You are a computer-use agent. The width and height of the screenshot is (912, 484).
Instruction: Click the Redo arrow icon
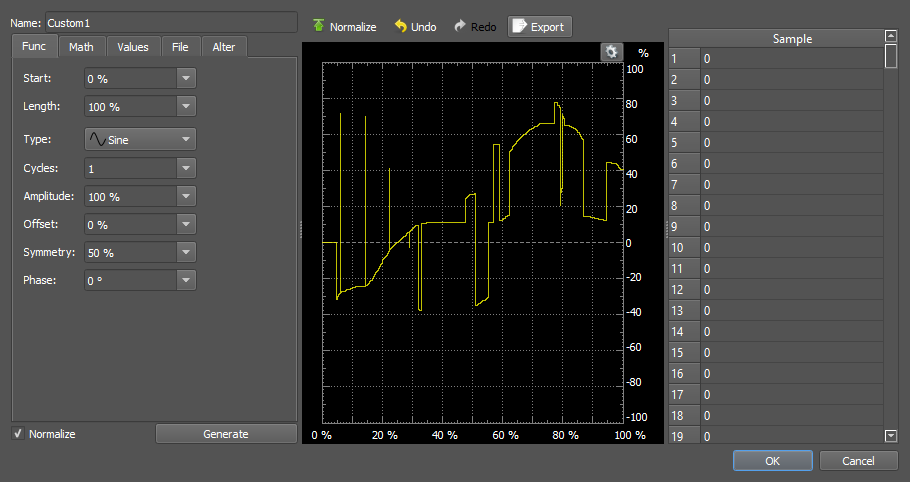coord(461,27)
